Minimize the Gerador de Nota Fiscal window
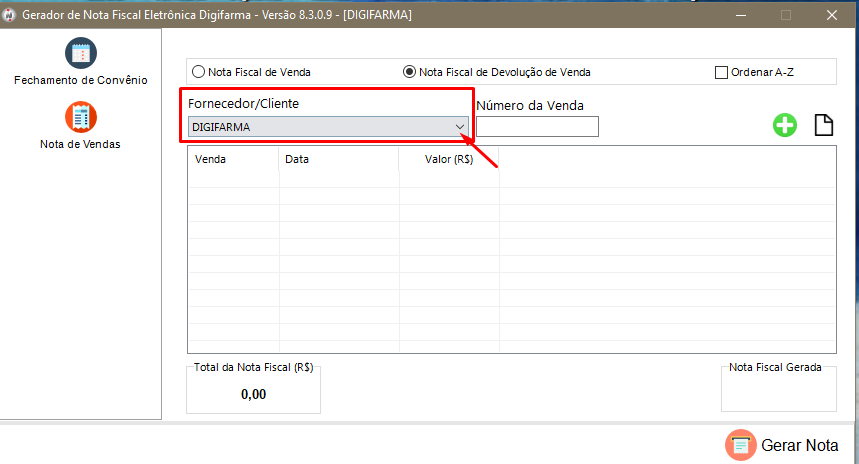This screenshot has width=859, height=464. click(740, 15)
